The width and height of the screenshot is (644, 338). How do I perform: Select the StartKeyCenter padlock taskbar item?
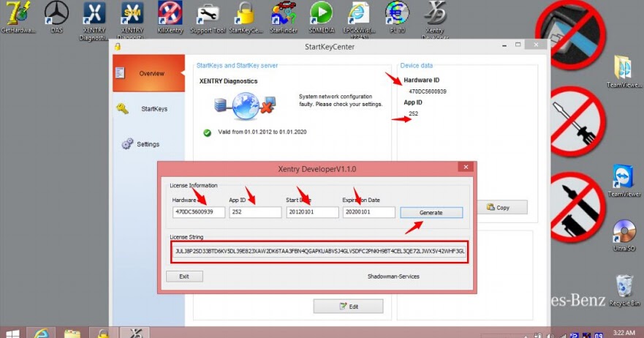click(x=103, y=333)
